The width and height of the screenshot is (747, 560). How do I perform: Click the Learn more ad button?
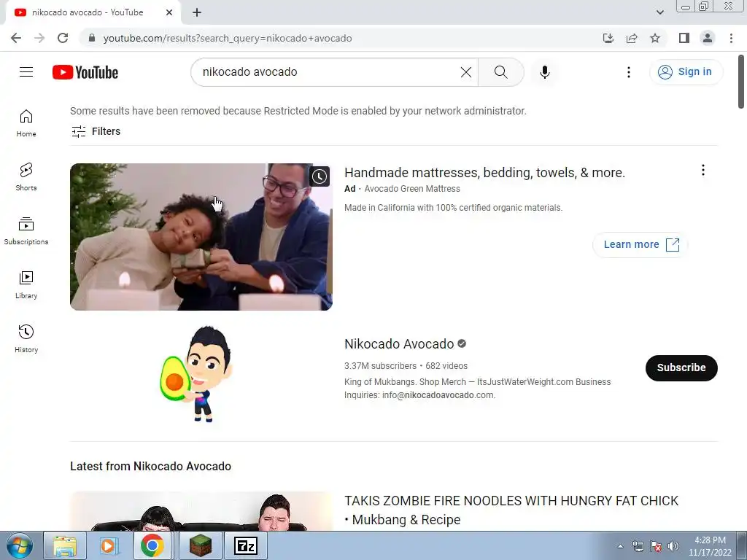point(640,245)
